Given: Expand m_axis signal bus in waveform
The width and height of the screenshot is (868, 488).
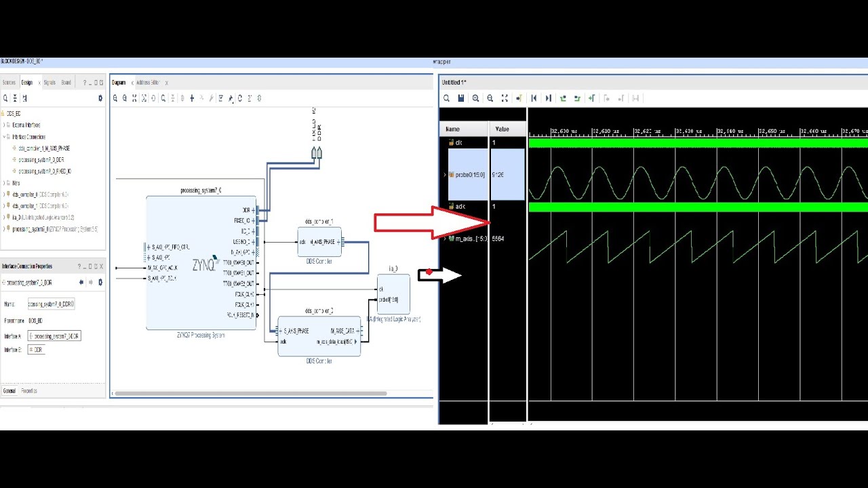Looking at the screenshot, I should coord(445,239).
